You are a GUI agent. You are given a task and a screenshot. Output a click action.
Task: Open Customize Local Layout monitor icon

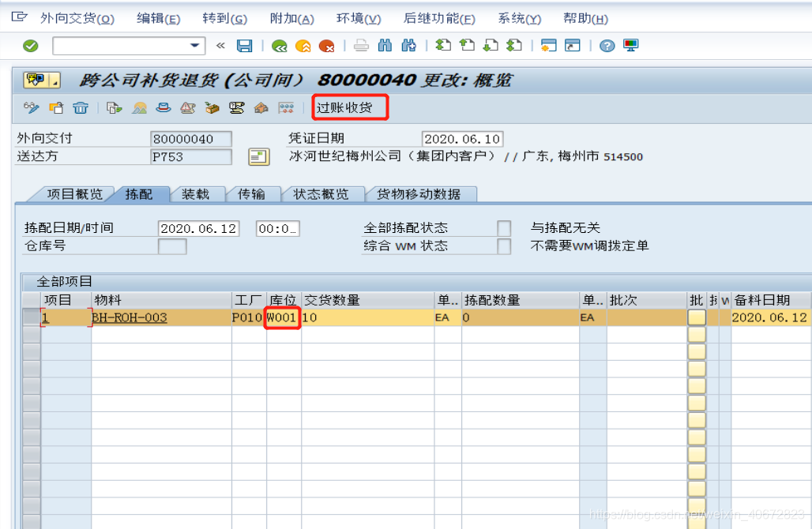[631, 46]
